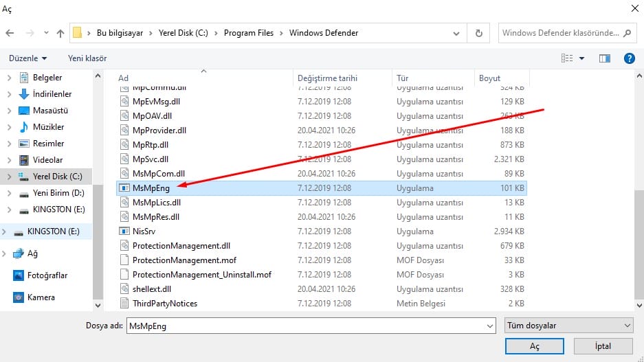Select the ThirdPartyNotices text file
Screen dimensions: 644x362
coord(165,303)
